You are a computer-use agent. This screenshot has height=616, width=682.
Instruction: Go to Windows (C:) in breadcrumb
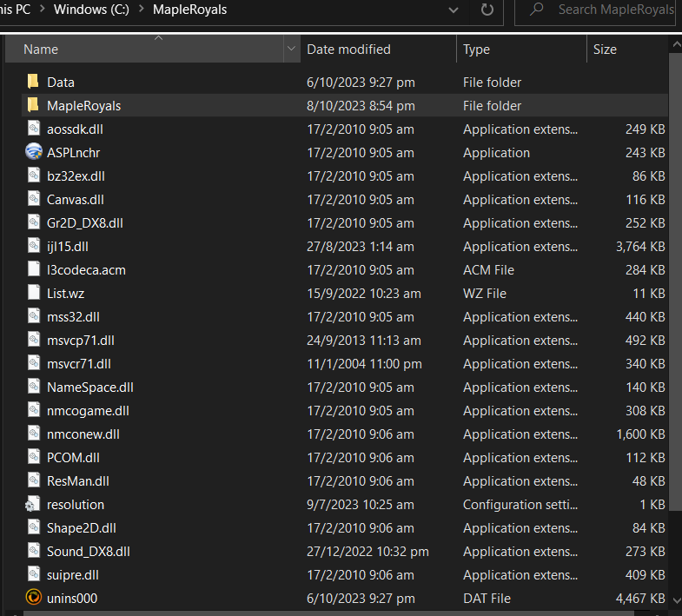91,10
